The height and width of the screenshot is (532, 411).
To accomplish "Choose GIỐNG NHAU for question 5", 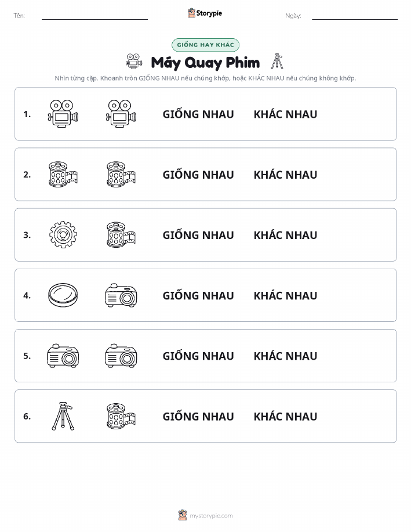I will tap(198, 356).
